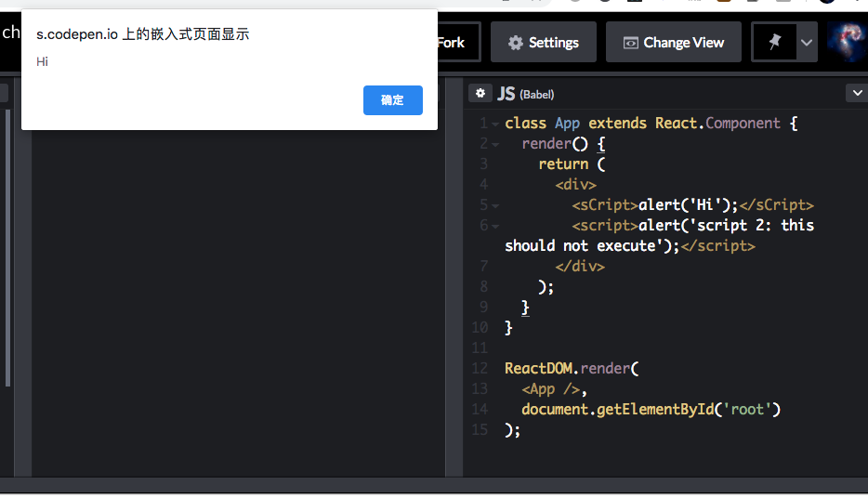Image resolution: width=868 pixels, height=498 pixels.
Task: Click the gear icon in Settings button
Action: [516, 43]
